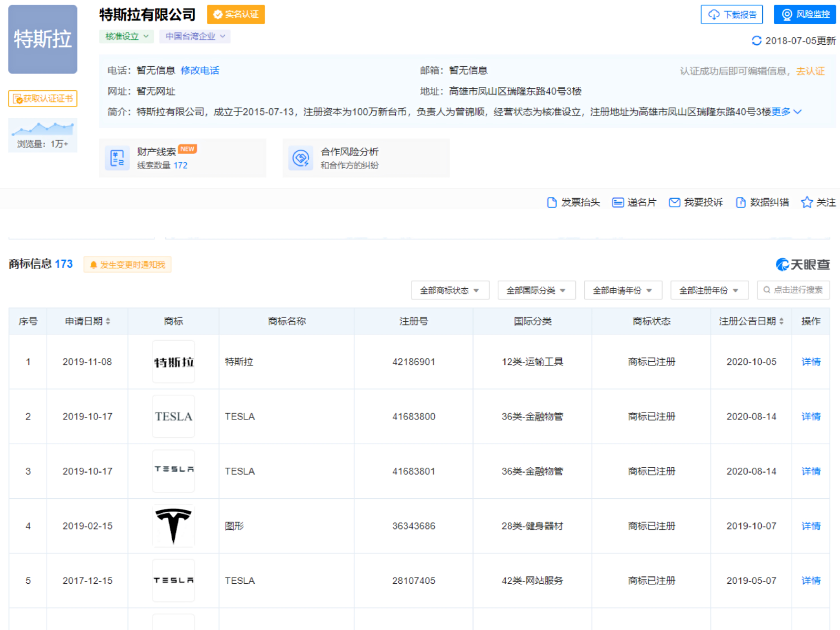This screenshot has width=840, height=630.
Task: Open the 全部注册年份 filter dropdown
Action: coord(709,291)
